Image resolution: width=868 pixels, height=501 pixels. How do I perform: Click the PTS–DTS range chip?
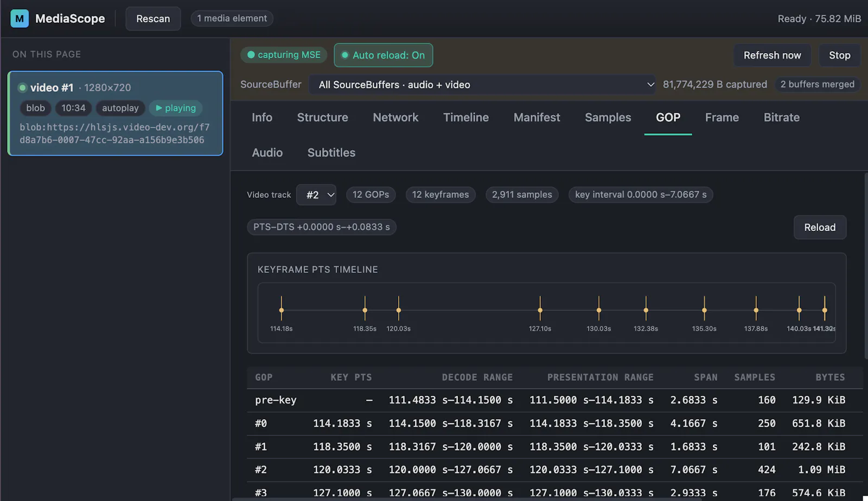click(322, 227)
